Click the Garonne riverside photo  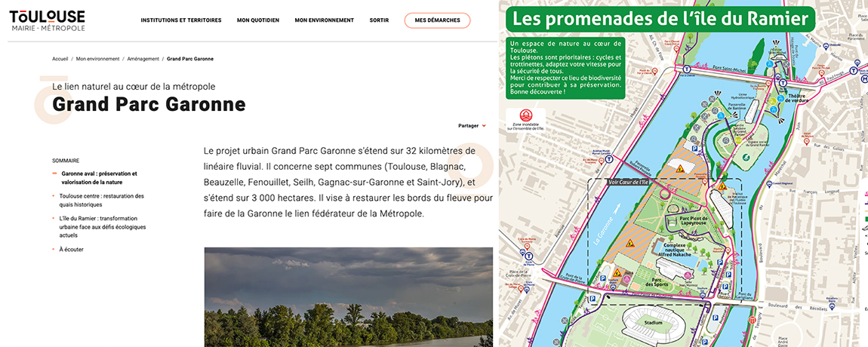pos(349,297)
